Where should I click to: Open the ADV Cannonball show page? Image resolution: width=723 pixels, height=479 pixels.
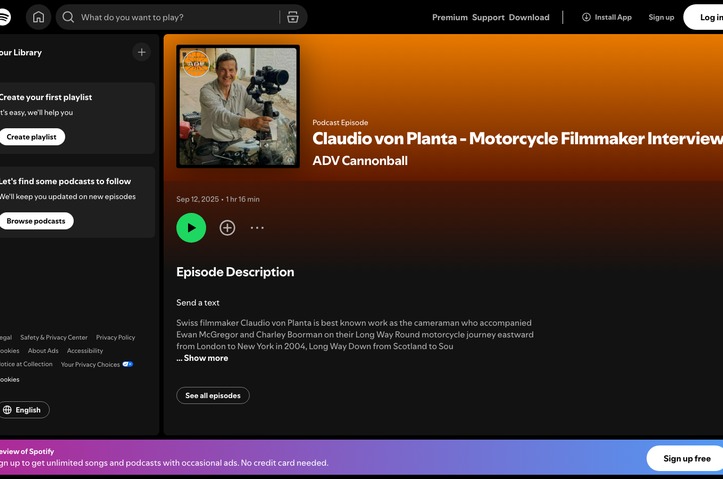point(360,161)
